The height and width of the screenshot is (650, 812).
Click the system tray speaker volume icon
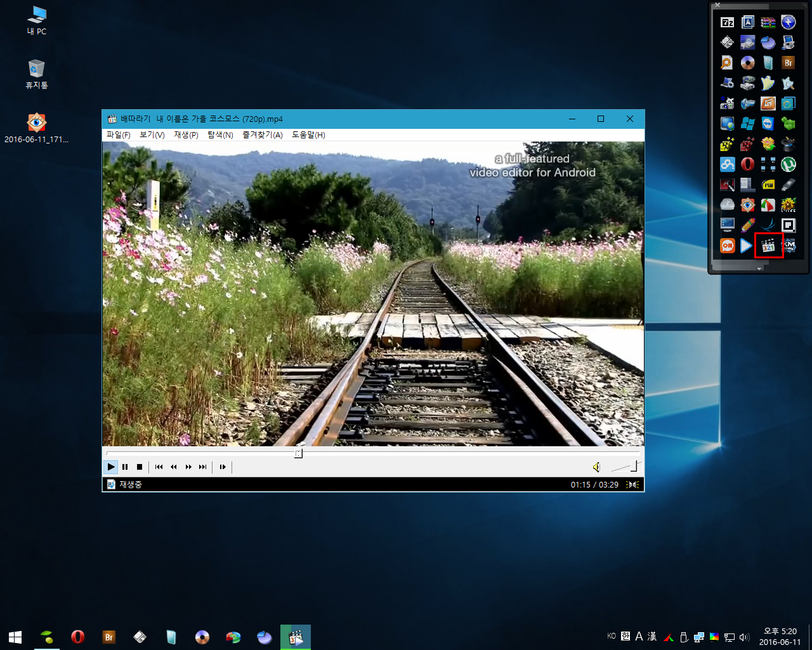pos(744,637)
